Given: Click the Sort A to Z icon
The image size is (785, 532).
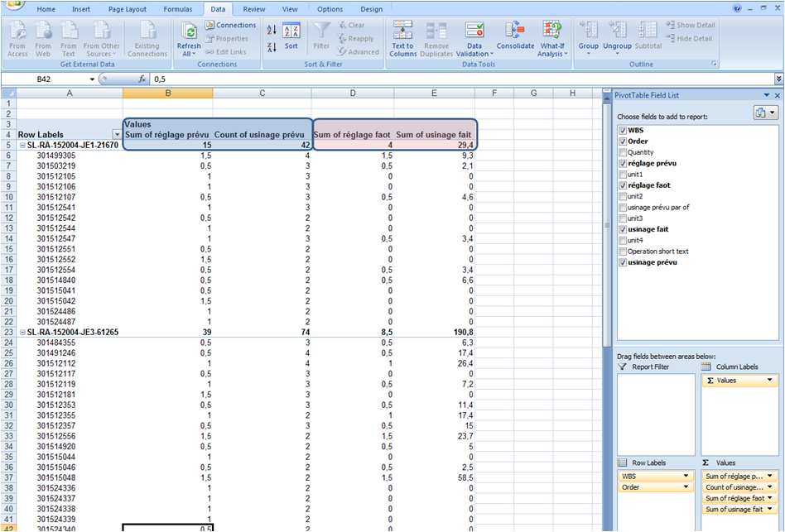Looking at the screenshot, I should coord(272,30).
